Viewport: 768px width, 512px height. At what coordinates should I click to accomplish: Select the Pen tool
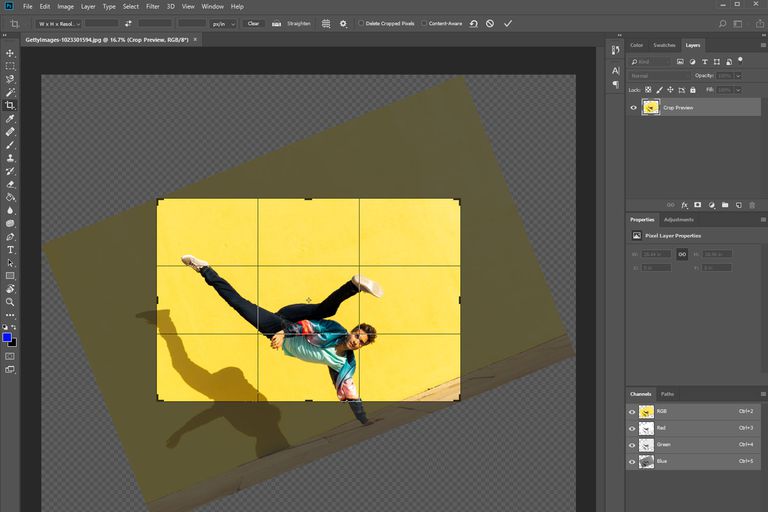coord(10,237)
